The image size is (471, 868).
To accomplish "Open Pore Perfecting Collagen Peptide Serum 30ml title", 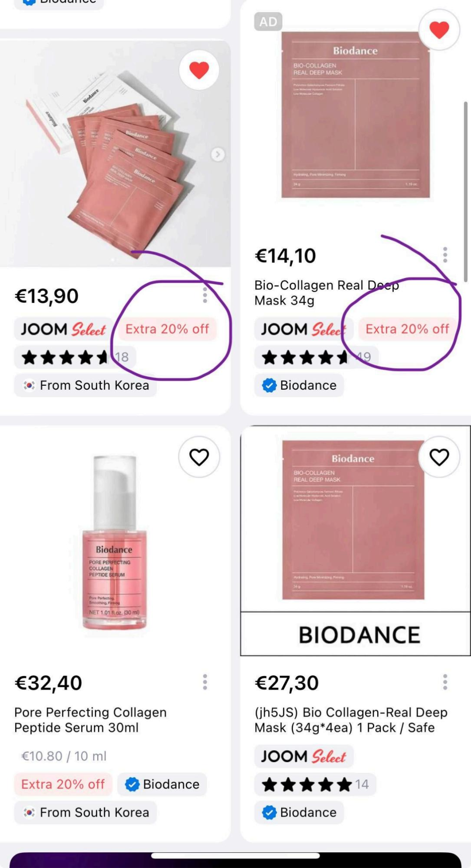I will (x=90, y=720).
